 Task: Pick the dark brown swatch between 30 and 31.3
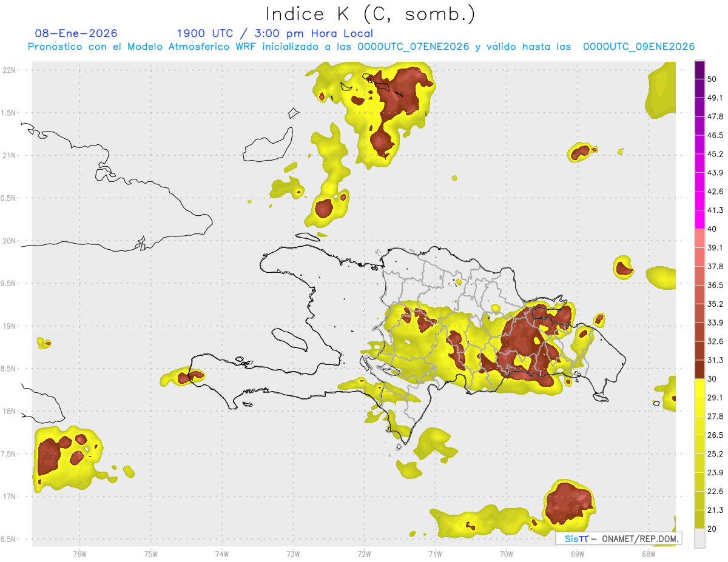click(700, 369)
